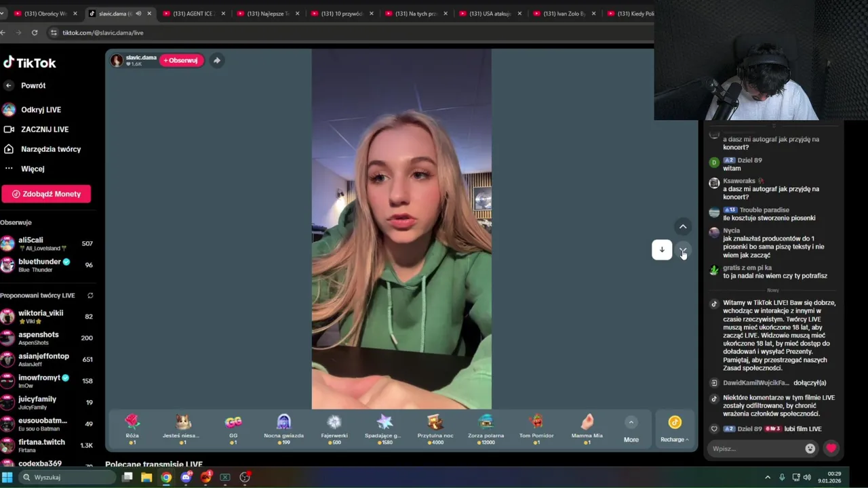The width and height of the screenshot is (868, 488).
Task: Open the emoji picker in chat
Action: coord(810,449)
